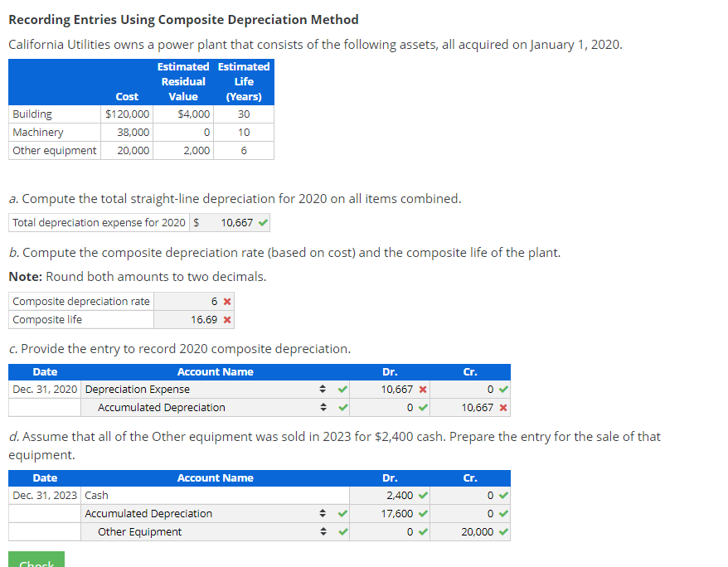Click the red X beside composite depreciation rate

click(226, 301)
